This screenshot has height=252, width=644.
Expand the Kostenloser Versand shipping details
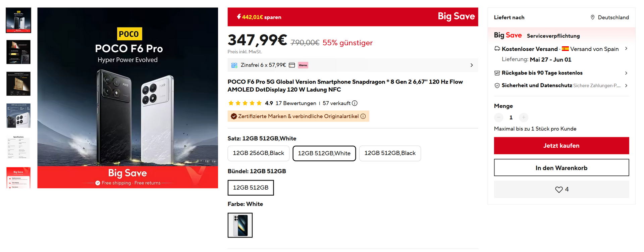pyautogui.click(x=626, y=49)
